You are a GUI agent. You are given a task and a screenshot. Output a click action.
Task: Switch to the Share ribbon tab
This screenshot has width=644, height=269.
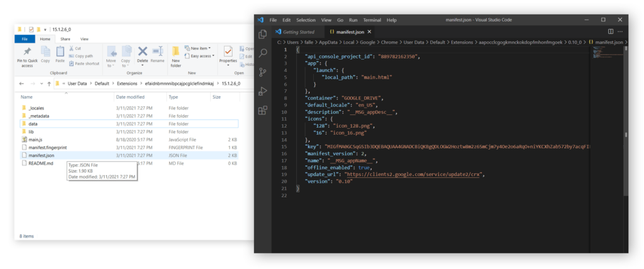(x=65, y=39)
